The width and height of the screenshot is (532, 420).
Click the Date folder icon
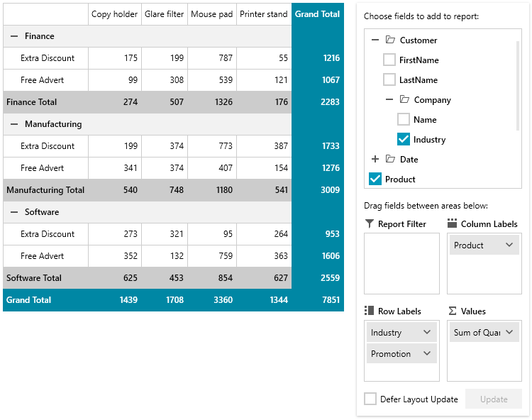pos(390,159)
